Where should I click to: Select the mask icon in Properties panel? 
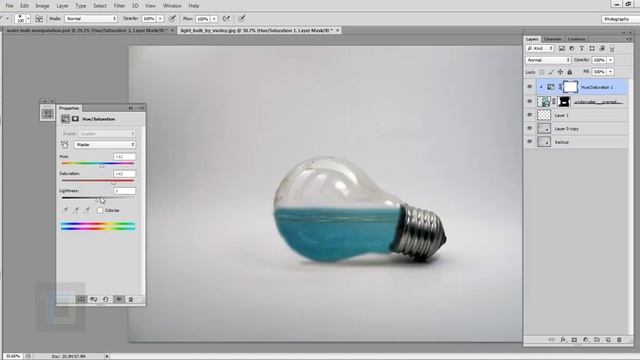(76, 119)
